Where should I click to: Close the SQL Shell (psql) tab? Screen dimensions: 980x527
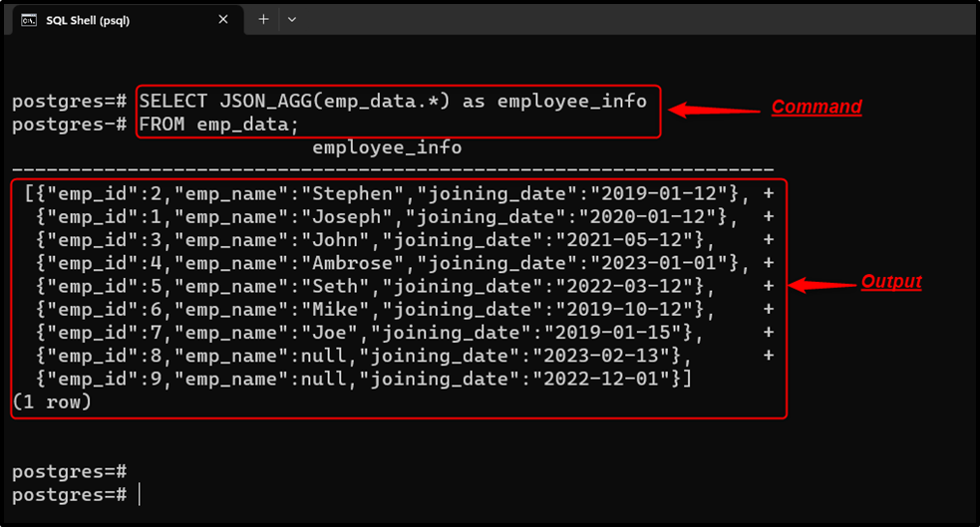click(223, 20)
